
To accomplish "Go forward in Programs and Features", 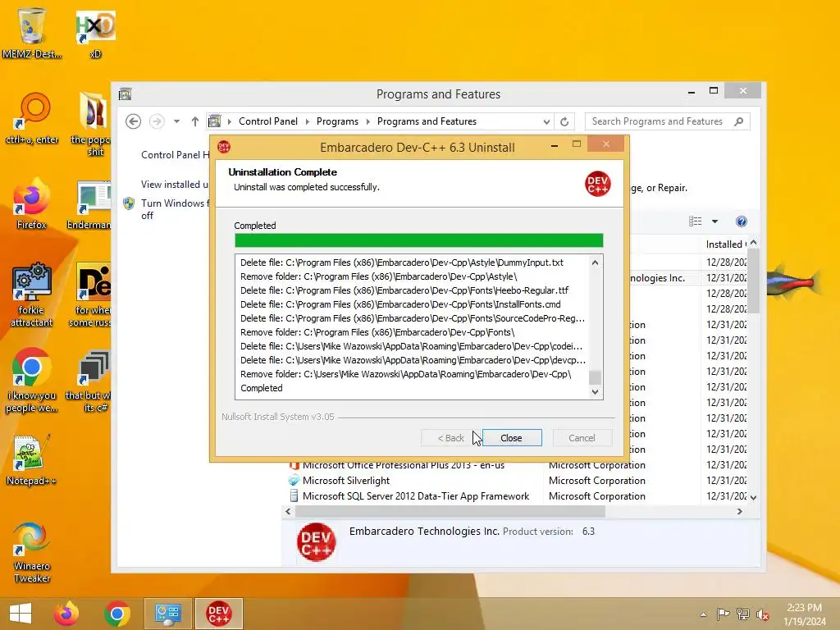I will [157, 121].
